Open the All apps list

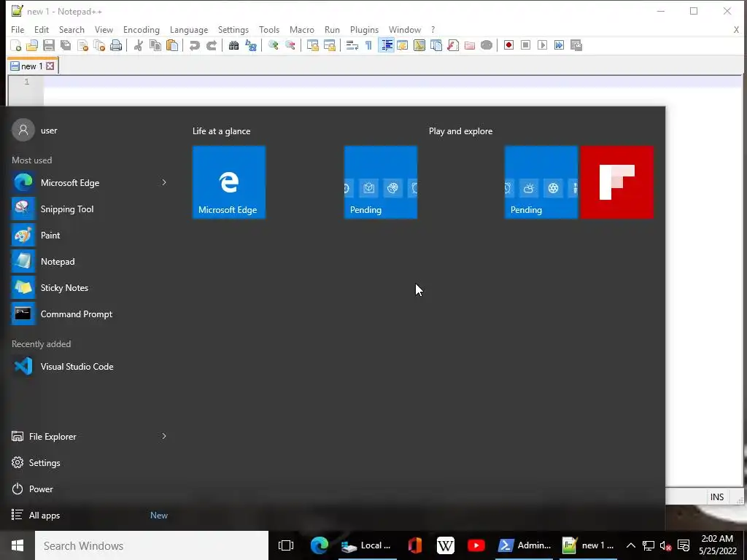coord(44,516)
